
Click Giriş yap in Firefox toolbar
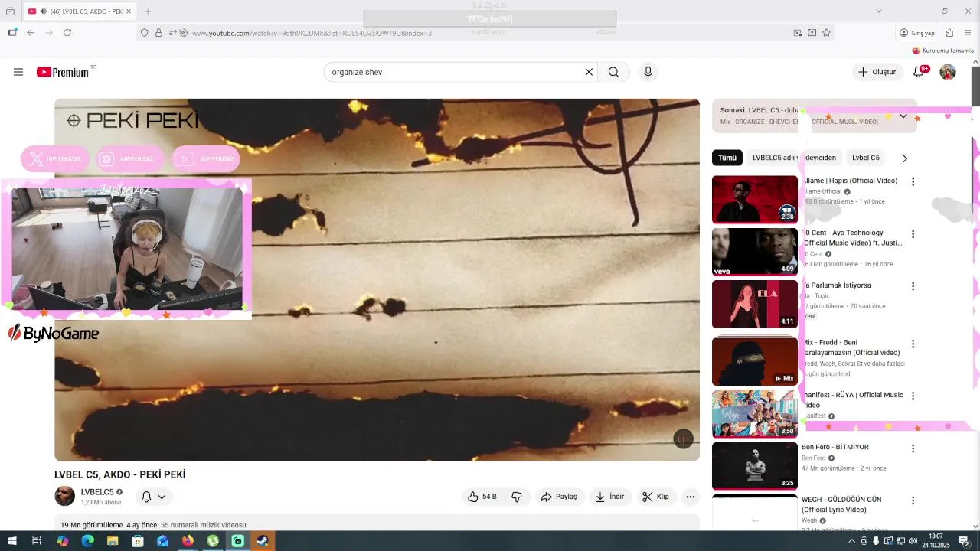point(916,33)
